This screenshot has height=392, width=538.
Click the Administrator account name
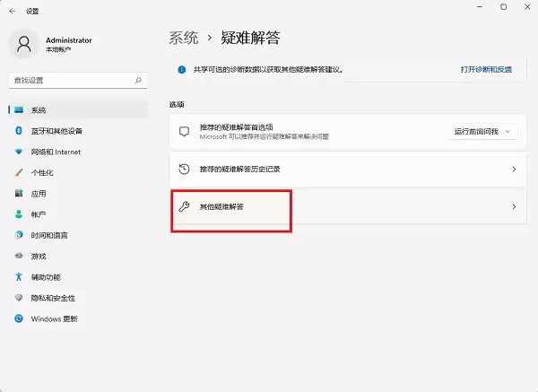(x=69, y=40)
